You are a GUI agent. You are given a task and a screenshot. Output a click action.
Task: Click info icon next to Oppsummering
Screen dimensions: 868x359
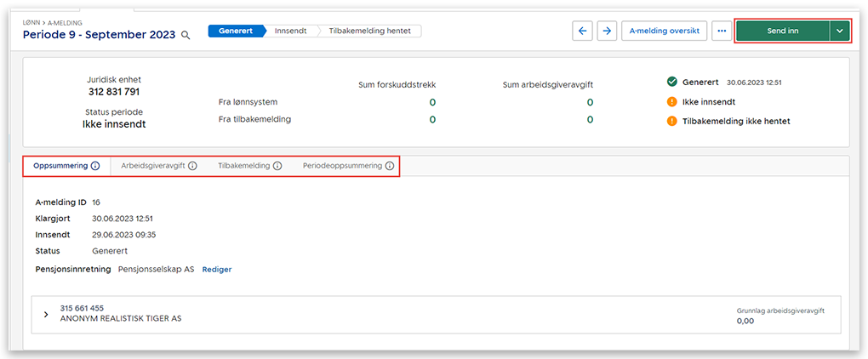coord(95,166)
